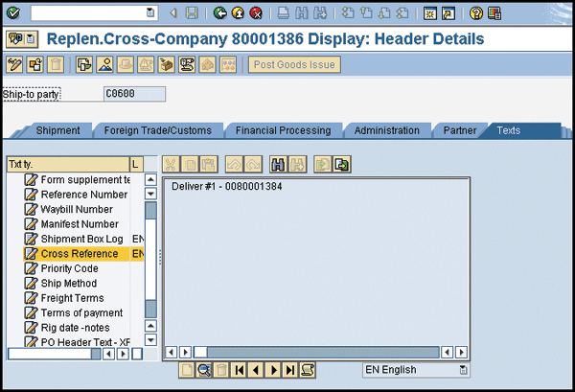Select Rig date -notes text type
The image size is (575, 392).
(x=75, y=328)
